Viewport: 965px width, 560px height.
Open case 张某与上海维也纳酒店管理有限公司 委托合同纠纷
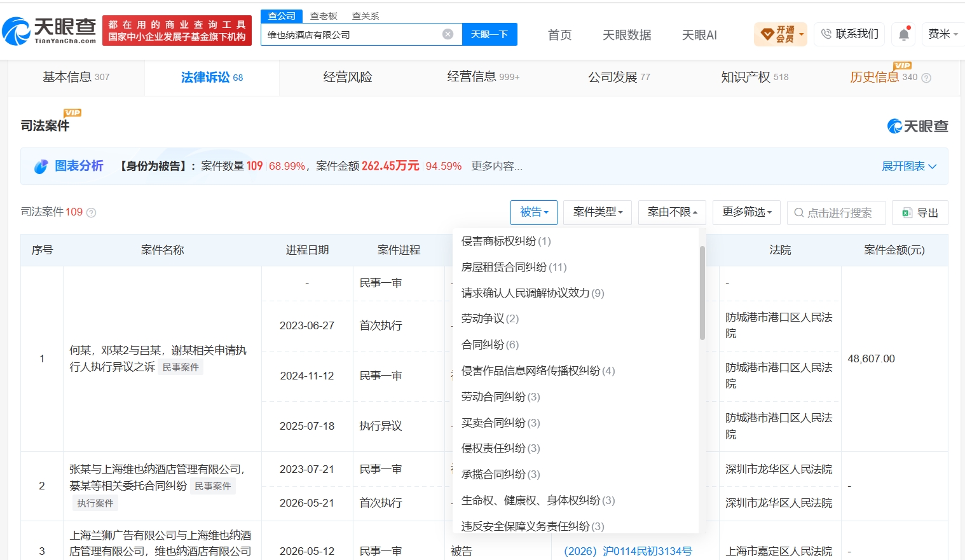(x=158, y=477)
